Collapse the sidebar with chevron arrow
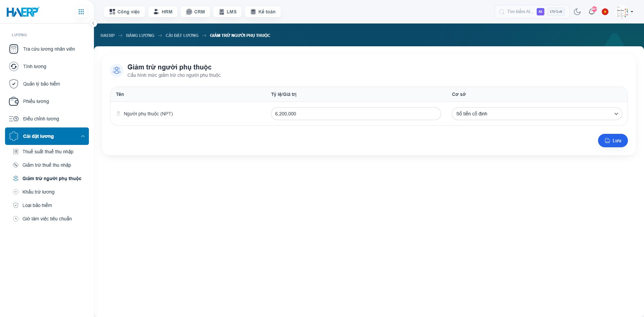Screen dimensions: 644x317 coord(93,23)
